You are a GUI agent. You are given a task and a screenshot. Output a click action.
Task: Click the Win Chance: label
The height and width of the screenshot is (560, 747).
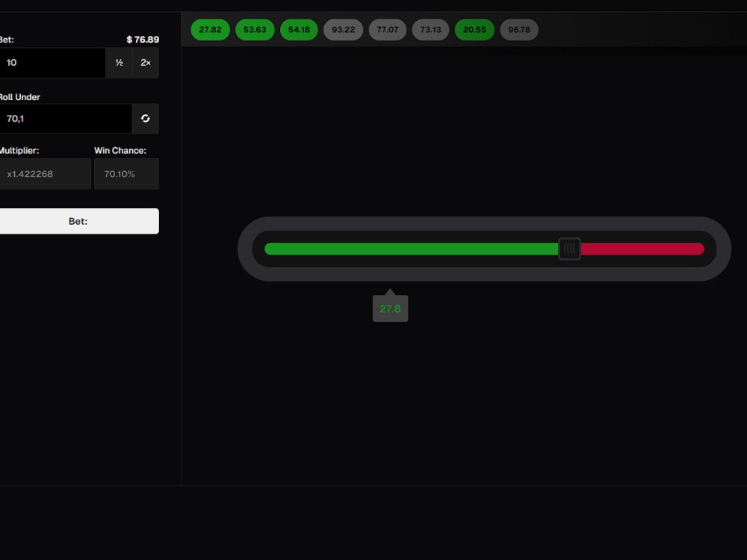(x=120, y=151)
